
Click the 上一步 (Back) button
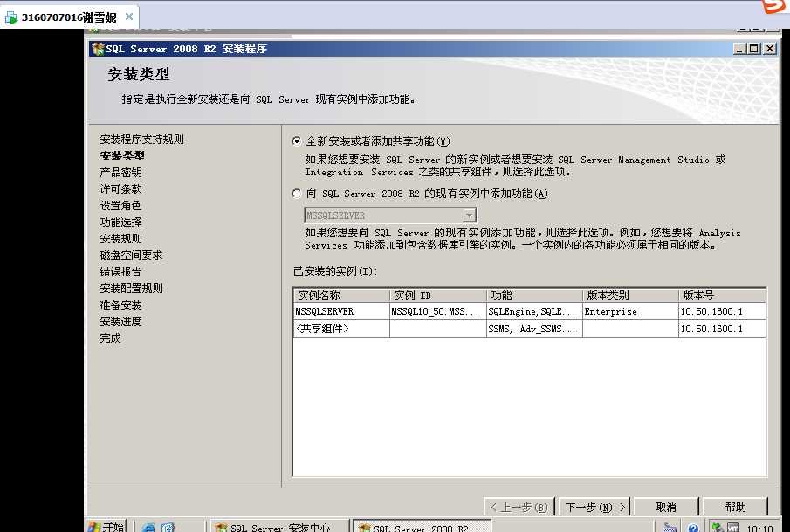point(519,507)
